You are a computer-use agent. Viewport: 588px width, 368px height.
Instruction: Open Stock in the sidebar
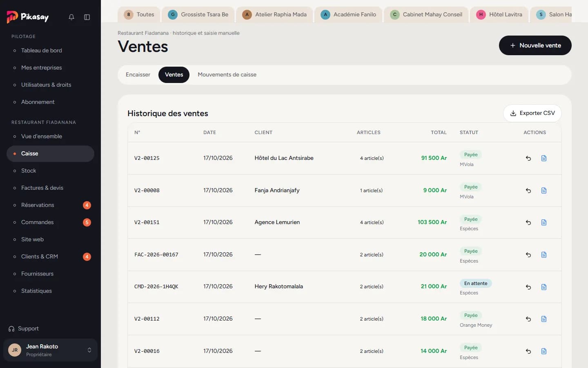tap(50, 171)
